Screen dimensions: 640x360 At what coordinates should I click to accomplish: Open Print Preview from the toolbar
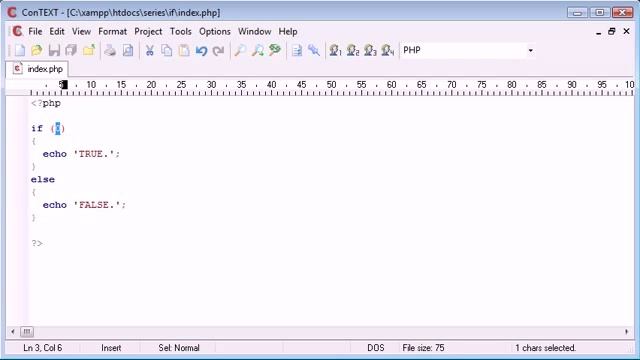[128, 51]
